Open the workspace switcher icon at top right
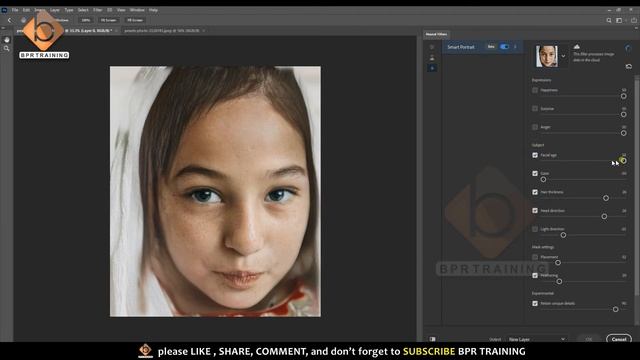 pos(619,20)
